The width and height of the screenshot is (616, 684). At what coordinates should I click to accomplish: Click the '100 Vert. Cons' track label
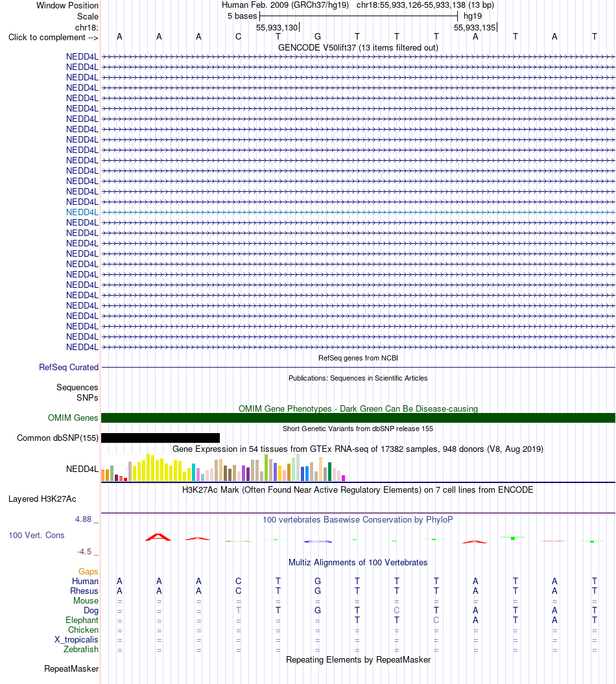37,536
